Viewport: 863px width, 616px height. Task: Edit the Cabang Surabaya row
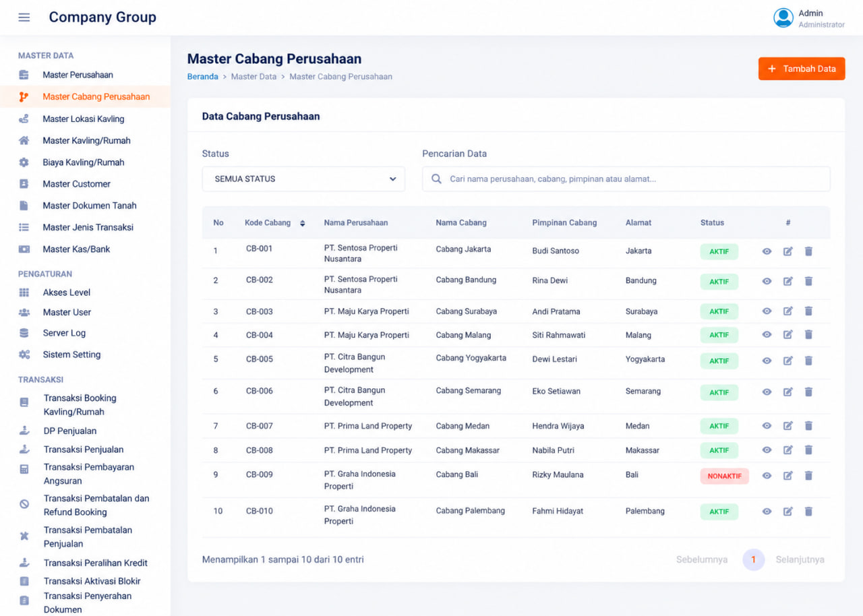(x=787, y=311)
